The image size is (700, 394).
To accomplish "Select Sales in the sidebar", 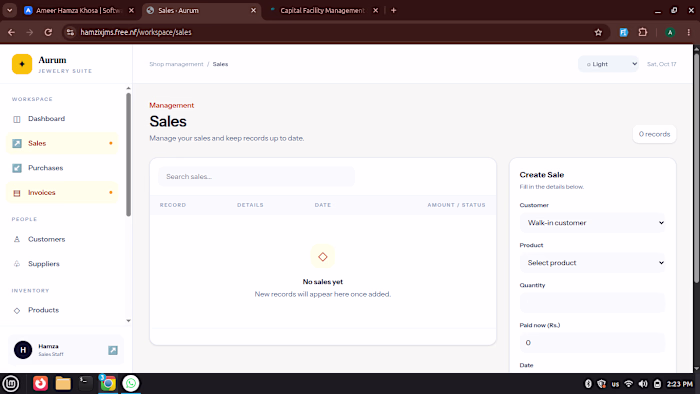I will pos(62,143).
